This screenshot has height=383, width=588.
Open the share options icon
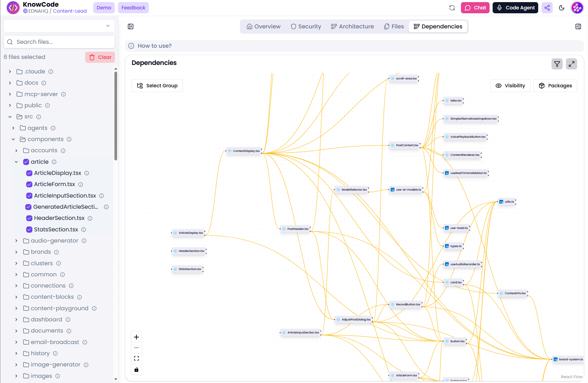pos(547,8)
